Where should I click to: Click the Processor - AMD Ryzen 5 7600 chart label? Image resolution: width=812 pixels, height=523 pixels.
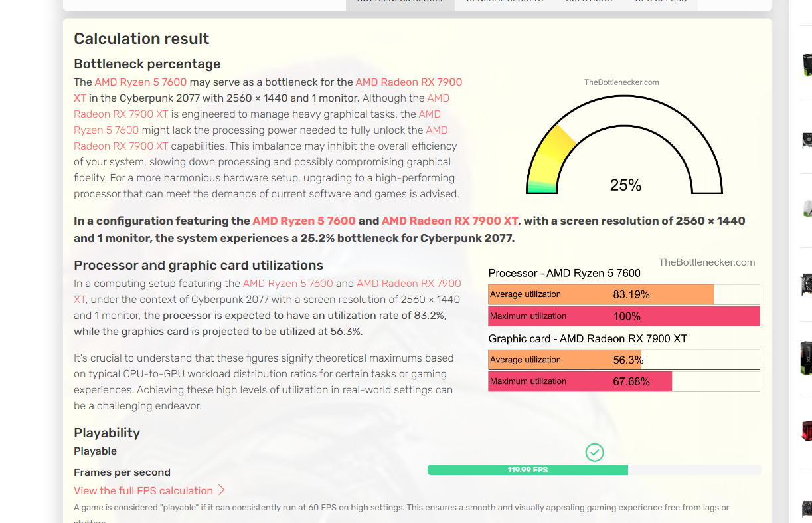tap(564, 273)
